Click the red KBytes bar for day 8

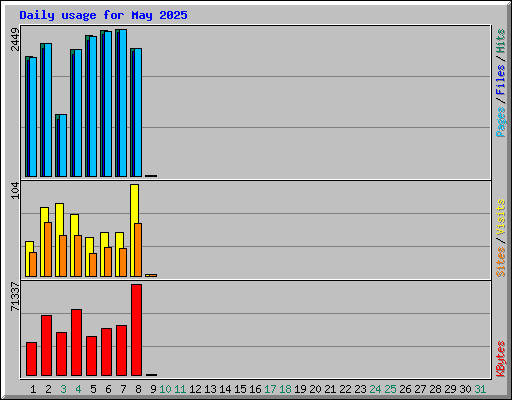click(136, 330)
